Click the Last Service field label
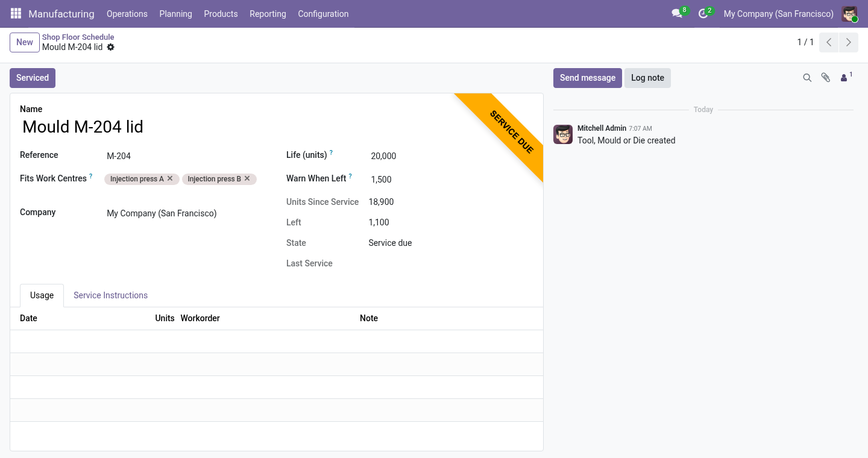The width and height of the screenshot is (868, 458). point(309,263)
